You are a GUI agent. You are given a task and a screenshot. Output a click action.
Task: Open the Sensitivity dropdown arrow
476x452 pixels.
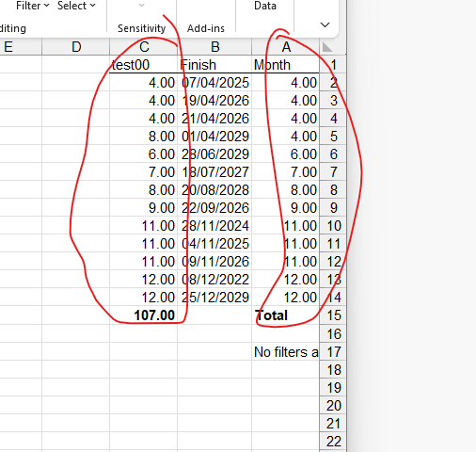(x=141, y=6)
